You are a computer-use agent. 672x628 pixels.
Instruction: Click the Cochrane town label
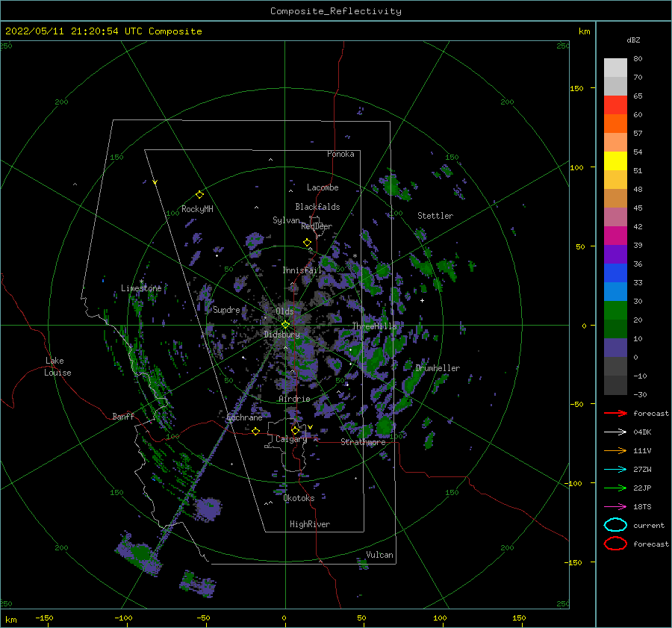pyautogui.click(x=244, y=417)
